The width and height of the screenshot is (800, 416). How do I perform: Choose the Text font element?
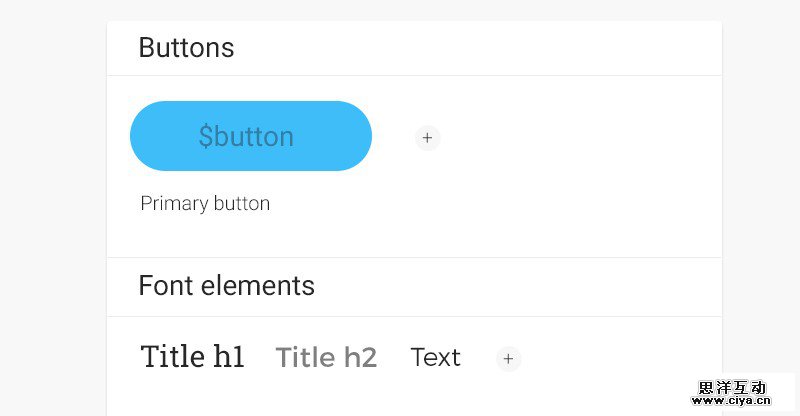point(435,357)
